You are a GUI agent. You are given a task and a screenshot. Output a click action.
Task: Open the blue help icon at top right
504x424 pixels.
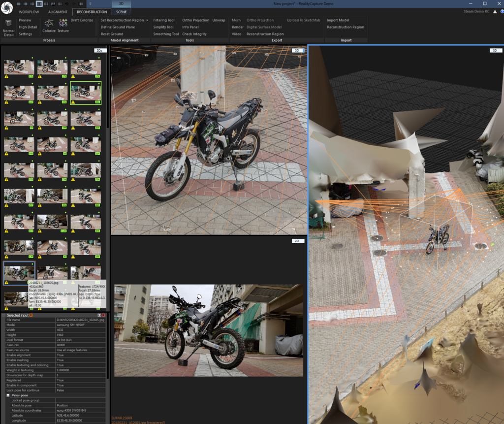[502, 12]
